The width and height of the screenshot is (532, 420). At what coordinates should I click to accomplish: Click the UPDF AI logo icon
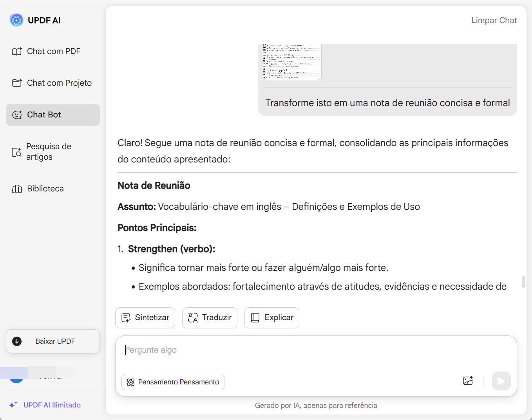(x=16, y=20)
